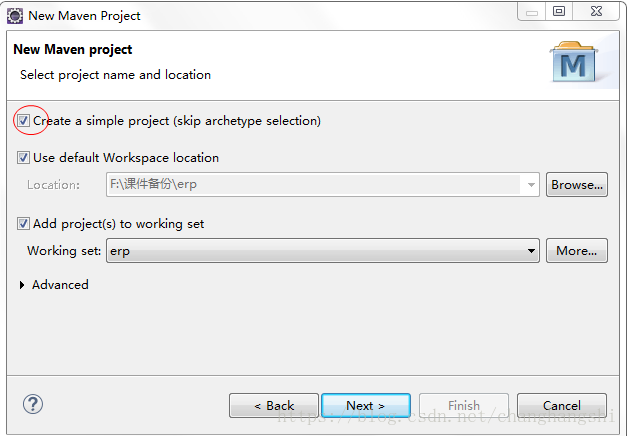628x436 pixels.
Task: Minimize the New Maven Project dialog
Action: [x=531, y=11]
